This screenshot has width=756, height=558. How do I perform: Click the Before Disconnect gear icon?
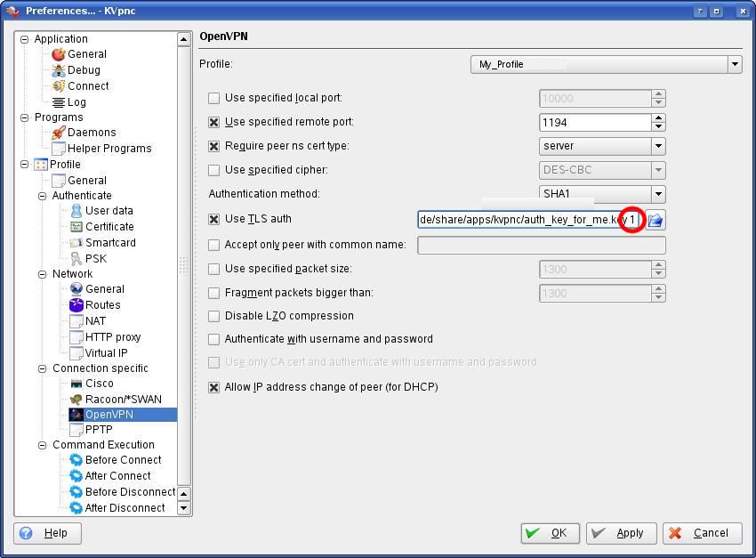(76, 491)
